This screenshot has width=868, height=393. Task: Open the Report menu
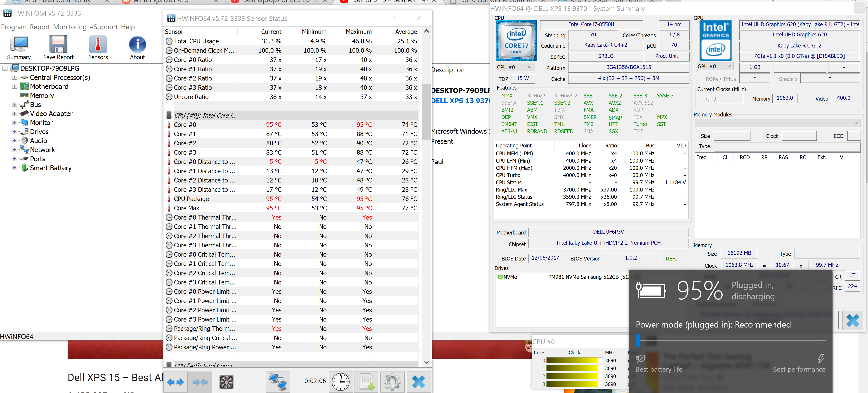coord(40,27)
